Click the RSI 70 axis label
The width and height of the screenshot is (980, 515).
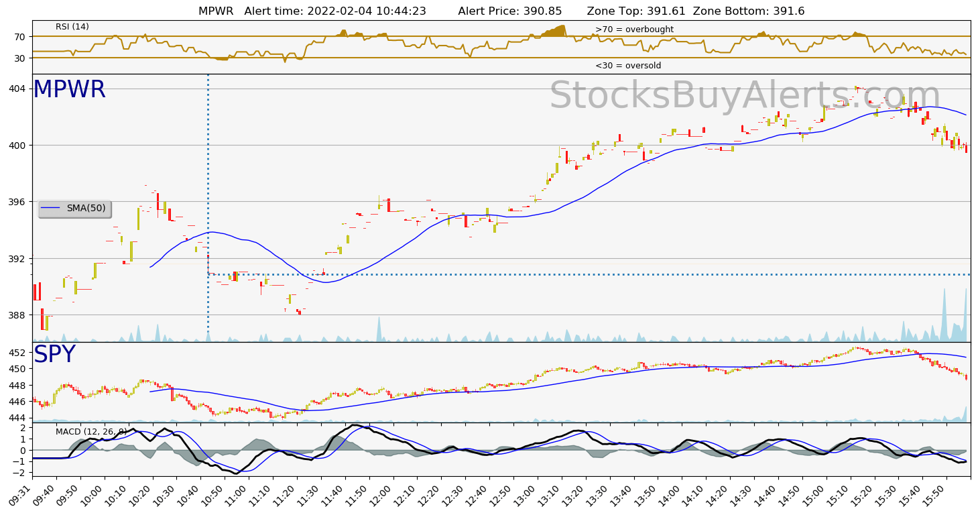[21, 36]
